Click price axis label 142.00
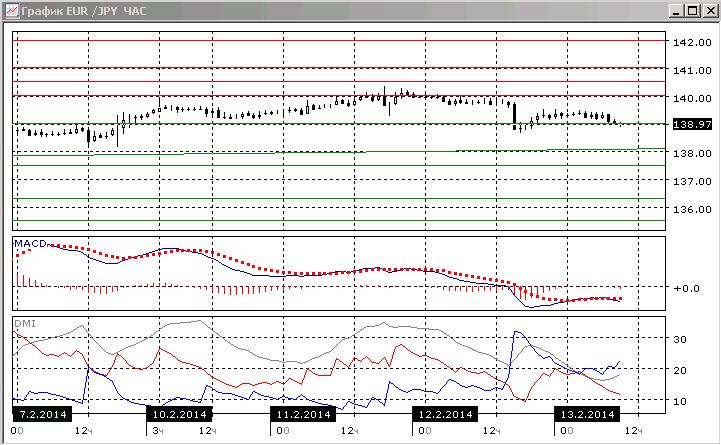Screen dimensions: 721x445 tap(692, 42)
